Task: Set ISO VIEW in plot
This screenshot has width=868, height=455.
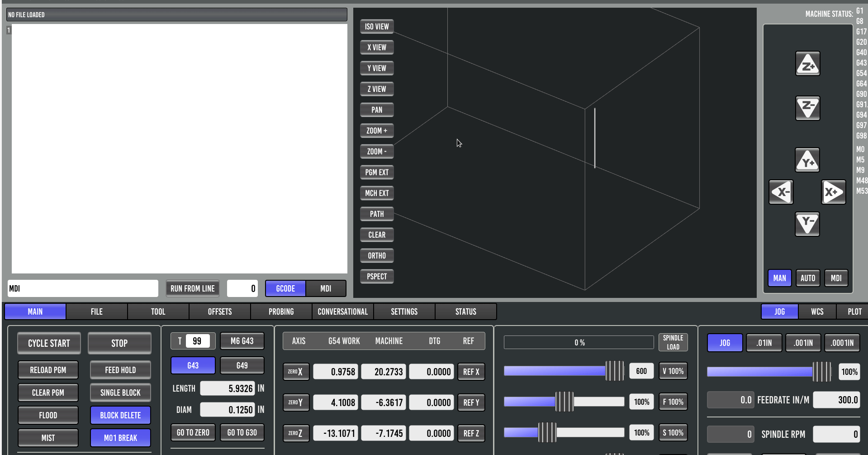Action: (377, 26)
